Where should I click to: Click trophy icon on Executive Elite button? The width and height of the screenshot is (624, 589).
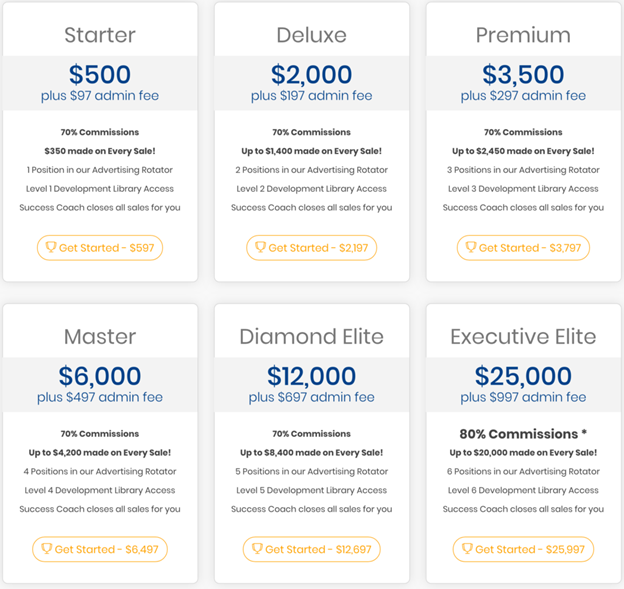coord(467,549)
